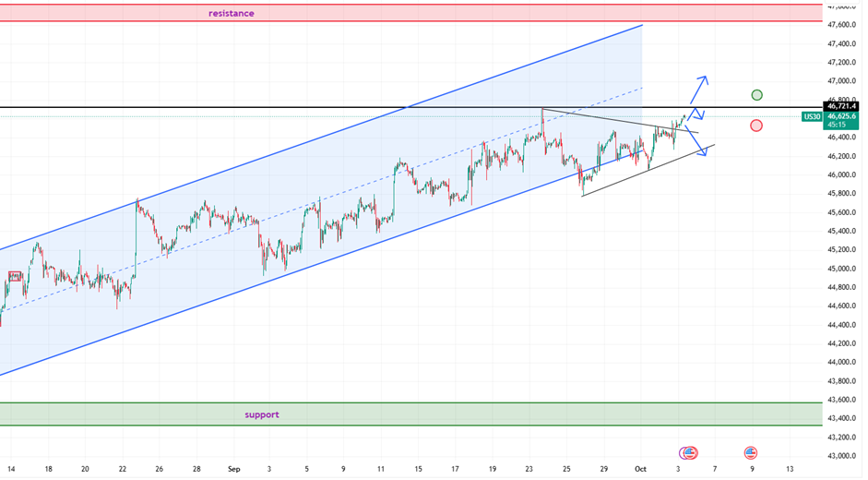This screenshot has height=480, width=868.
Task: Click the US30 symbol price label
Action: [x=812, y=117]
